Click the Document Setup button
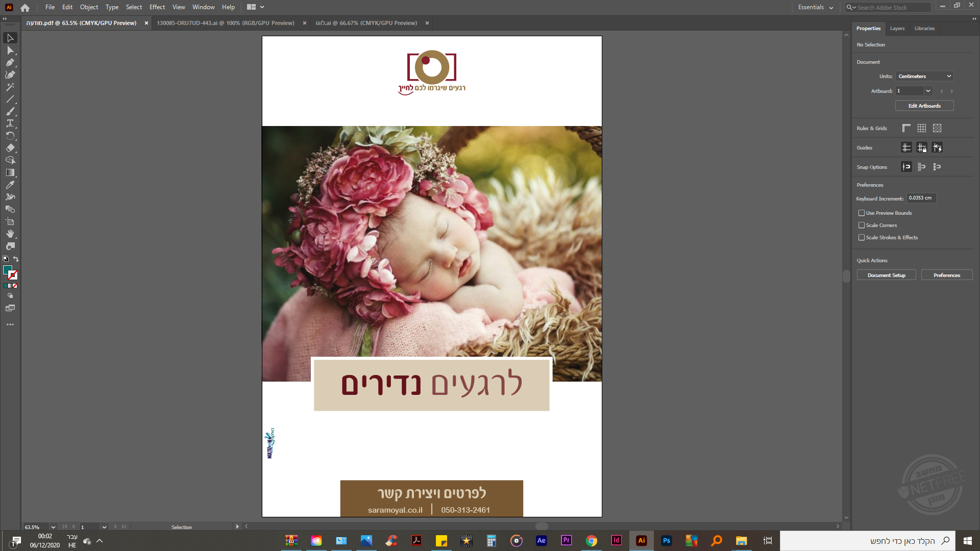The image size is (980, 551). pyautogui.click(x=886, y=275)
